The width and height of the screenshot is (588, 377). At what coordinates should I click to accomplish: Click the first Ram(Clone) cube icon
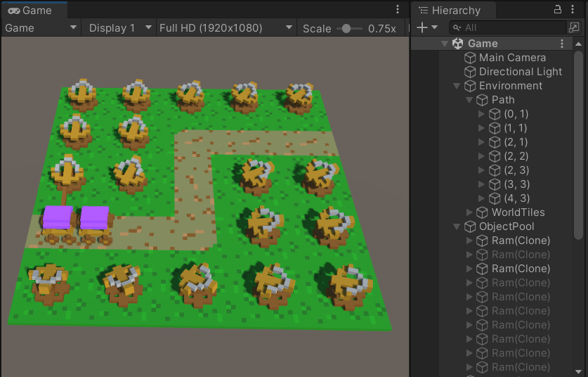(482, 241)
